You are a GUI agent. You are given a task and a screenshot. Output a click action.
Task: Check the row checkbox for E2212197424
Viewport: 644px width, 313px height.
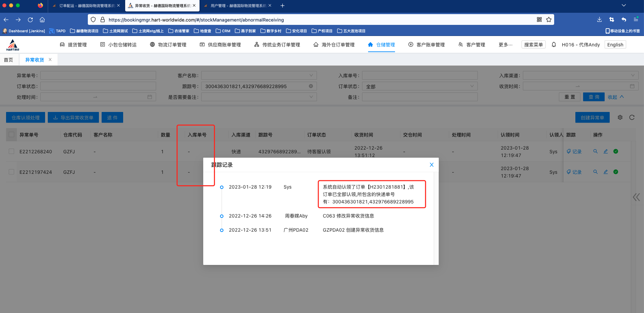pos(11,172)
